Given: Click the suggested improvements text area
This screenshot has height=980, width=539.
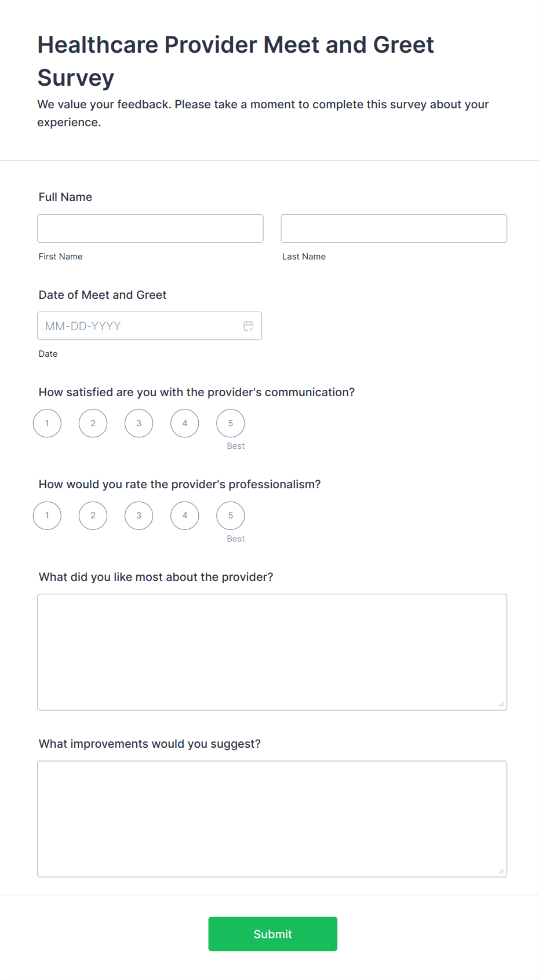Looking at the screenshot, I should click(272, 818).
